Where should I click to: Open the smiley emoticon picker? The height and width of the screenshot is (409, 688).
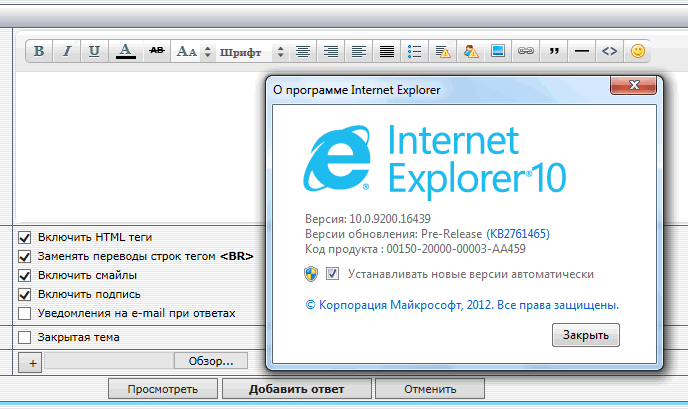point(638,51)
